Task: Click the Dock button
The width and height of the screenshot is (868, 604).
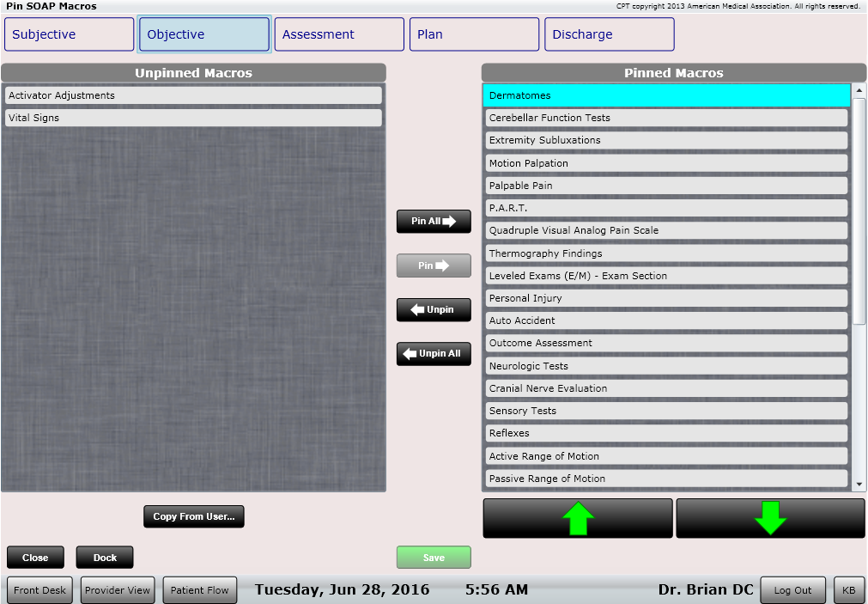Action: 104,557
